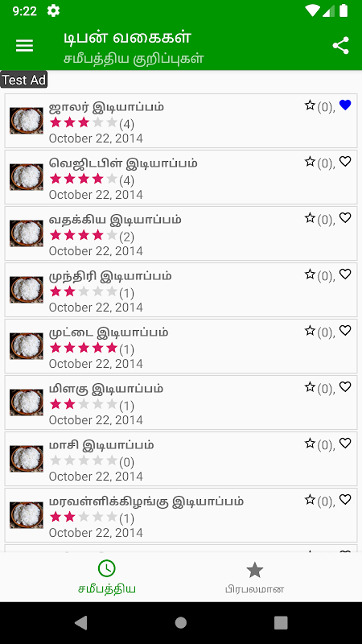
Task: Tap the Test Ad label
Action: click(x=24, y=80)
